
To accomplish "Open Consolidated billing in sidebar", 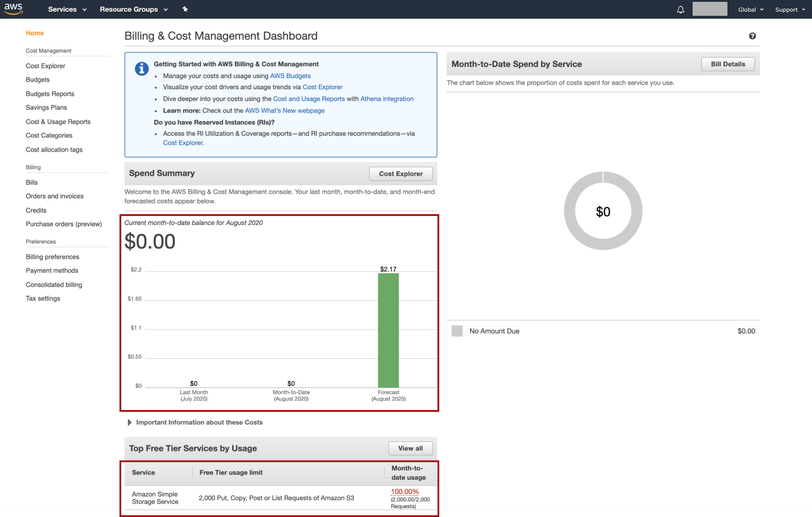I will (54, 285).
